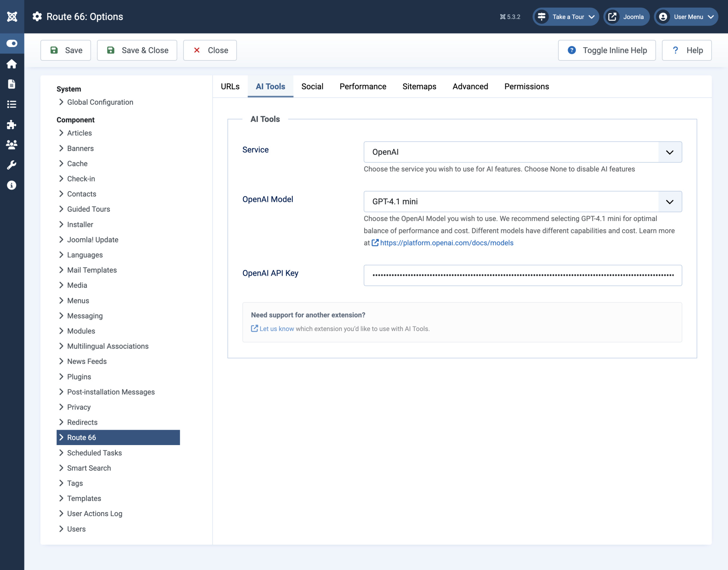Click the Let us know link
728x570 pixels.
(x=277, y=329)
